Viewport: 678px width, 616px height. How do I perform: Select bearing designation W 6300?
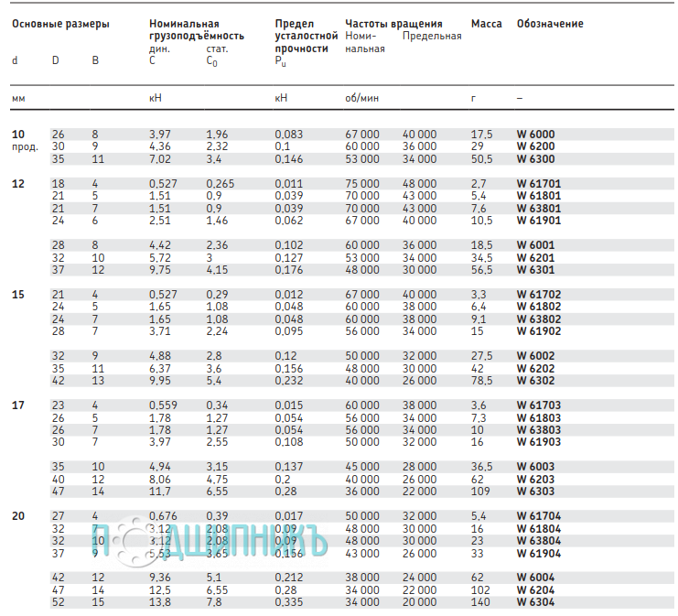click(x=535, y=159)
